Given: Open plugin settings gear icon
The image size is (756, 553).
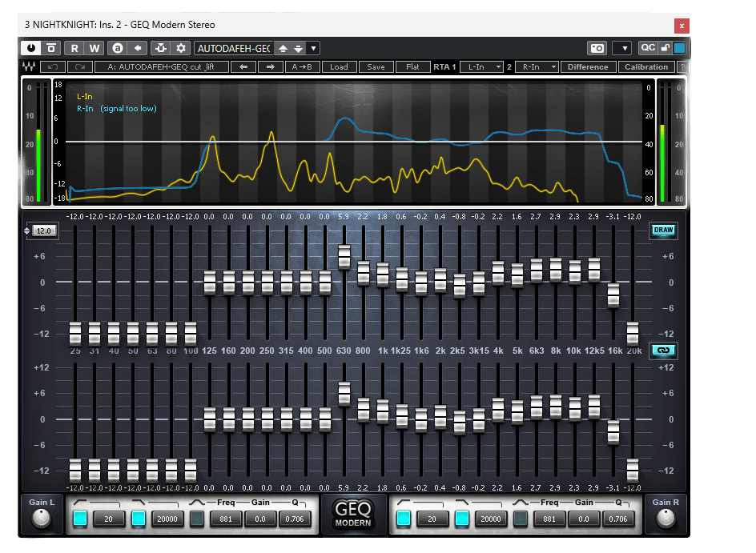Looking at the screenshot, I should 181,48.
